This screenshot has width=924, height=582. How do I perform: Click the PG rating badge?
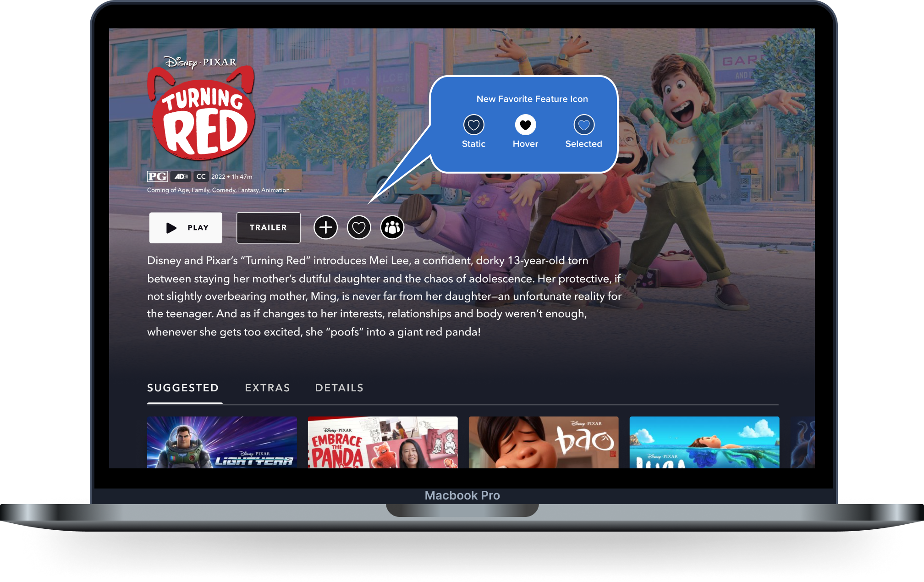click(157, 176)
